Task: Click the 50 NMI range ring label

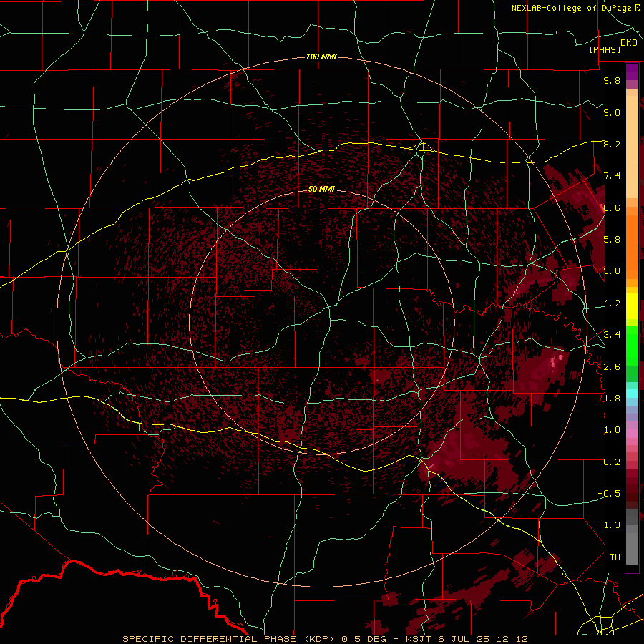Action: [321, 189]
